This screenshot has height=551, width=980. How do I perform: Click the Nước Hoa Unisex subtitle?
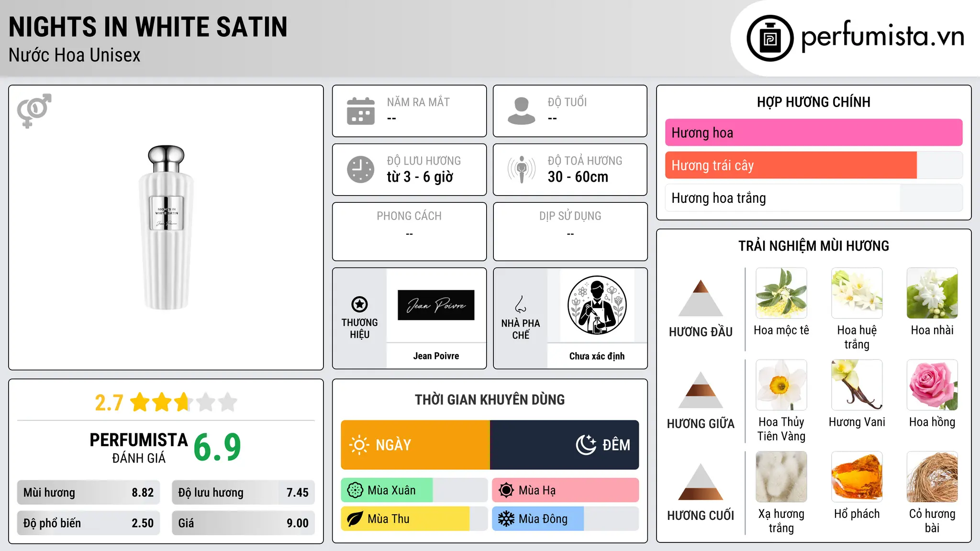75,55
